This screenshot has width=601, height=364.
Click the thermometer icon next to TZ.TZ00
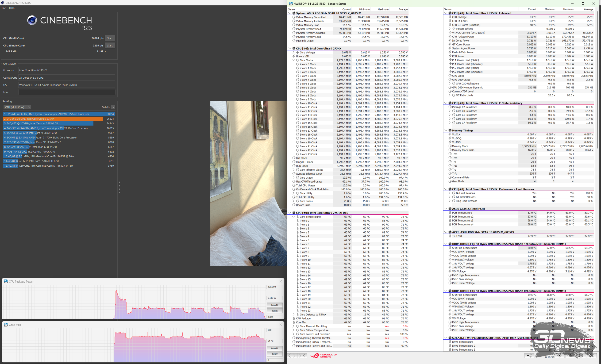(450, 236)
